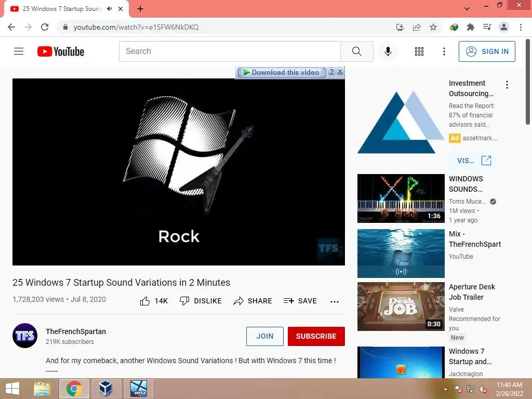Open a new browser tab
532x399 pixels.
point(140,9)
